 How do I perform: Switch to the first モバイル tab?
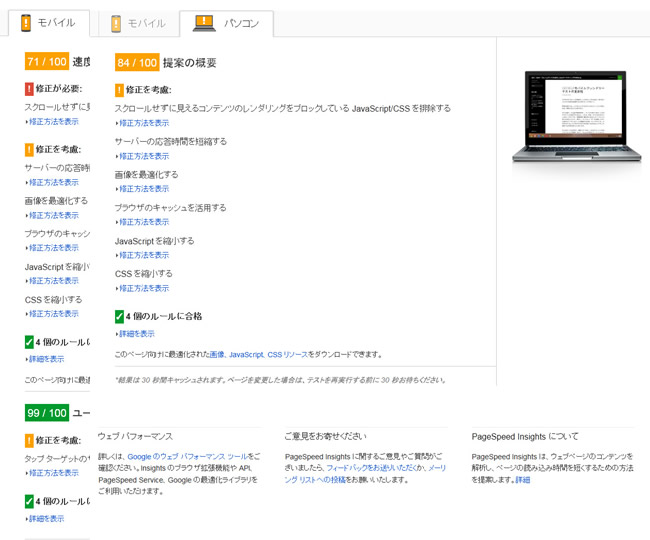[x=49, y=23]
